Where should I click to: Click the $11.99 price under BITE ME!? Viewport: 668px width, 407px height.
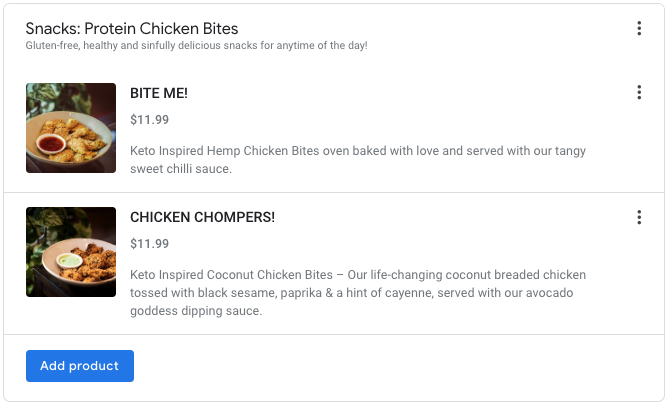pyautogui.click(x=149, y=120)
